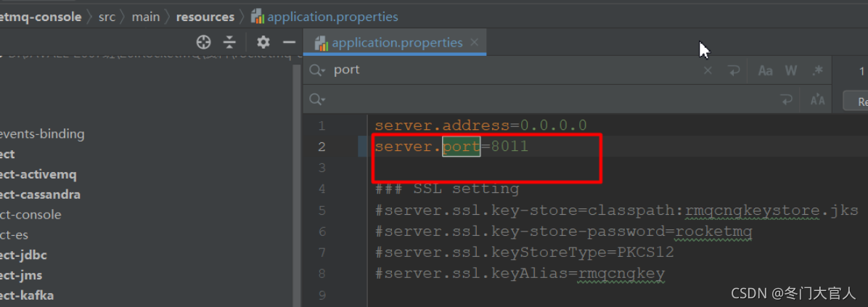Open project view settings gear
The height and width of the screenshot is (307, 868).
(x=263, y=42)
